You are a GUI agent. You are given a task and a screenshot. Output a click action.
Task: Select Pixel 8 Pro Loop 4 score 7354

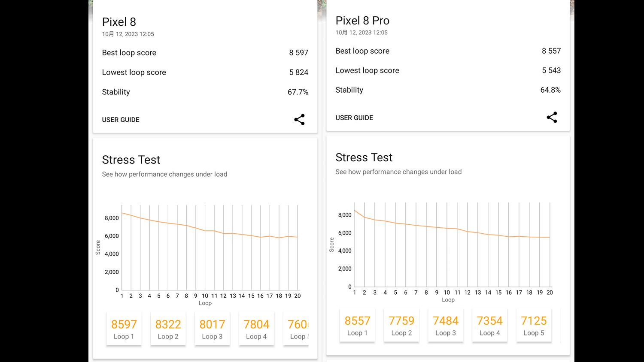coord(489,325)
